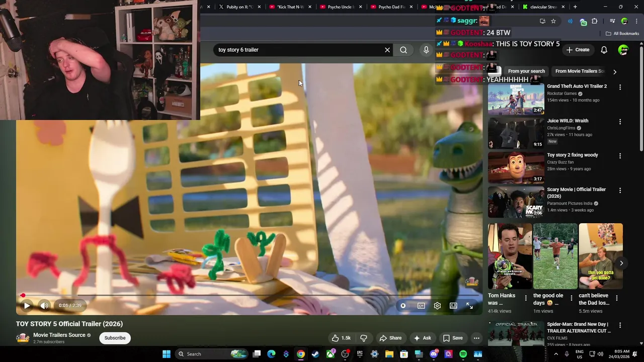Open the 'Toy story 2 fixing woody' video

tap(573, 155)
